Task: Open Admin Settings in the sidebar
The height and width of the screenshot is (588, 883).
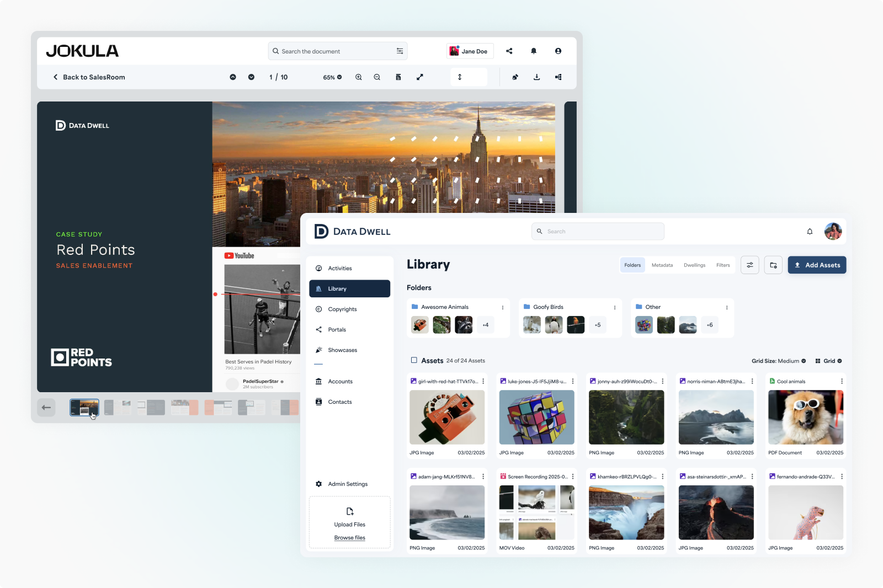Action: [x=350, y=484]
